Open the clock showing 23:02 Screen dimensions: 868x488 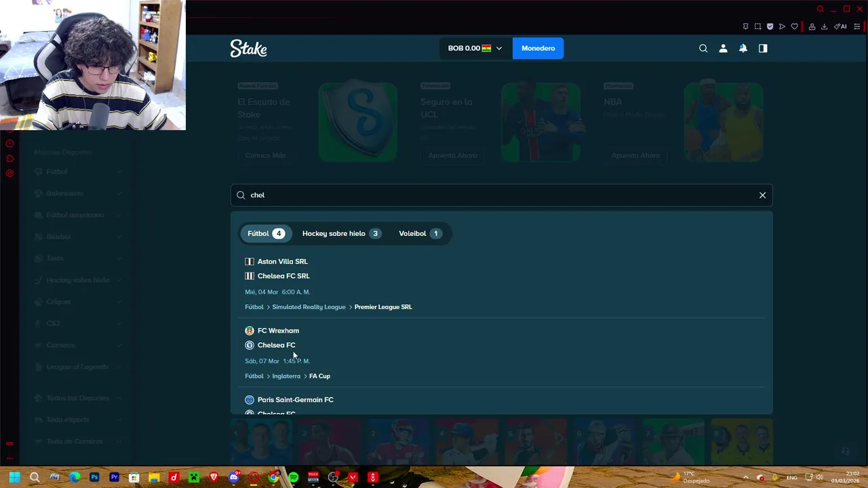(845, 477)
